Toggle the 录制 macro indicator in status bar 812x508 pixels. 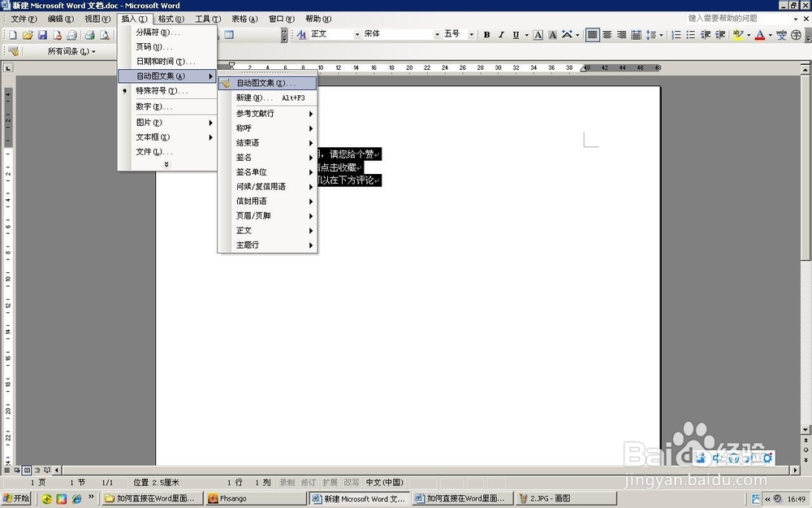click(x=287, y=482)
